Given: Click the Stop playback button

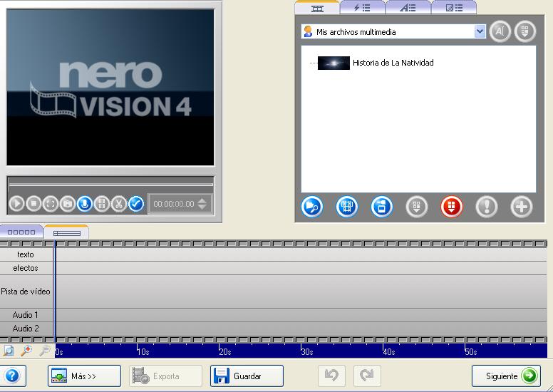Looking at the screenshot, I should tap(33, 204).
